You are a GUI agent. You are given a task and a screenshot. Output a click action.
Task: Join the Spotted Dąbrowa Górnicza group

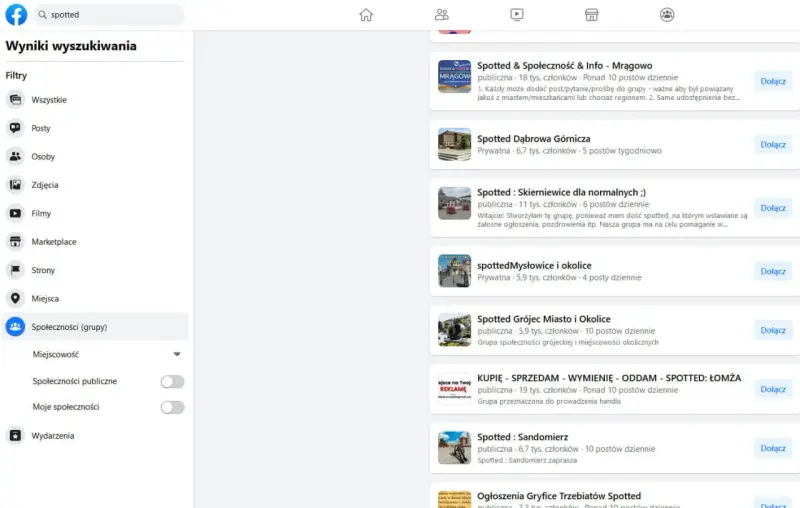click(773, 144)
